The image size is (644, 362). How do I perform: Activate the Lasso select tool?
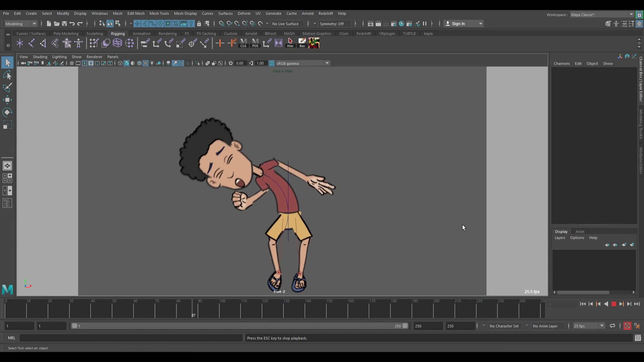point(7,75)
